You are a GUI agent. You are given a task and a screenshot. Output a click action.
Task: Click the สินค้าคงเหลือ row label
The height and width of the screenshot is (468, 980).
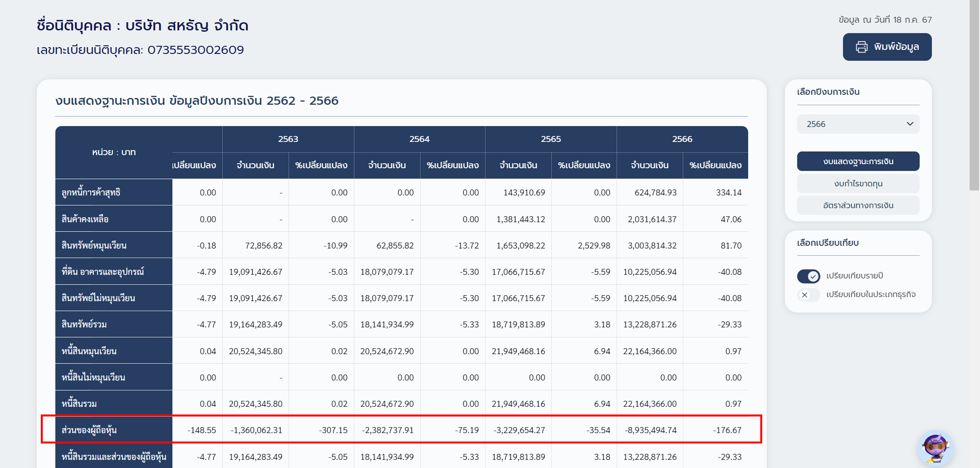coord(85,219)
